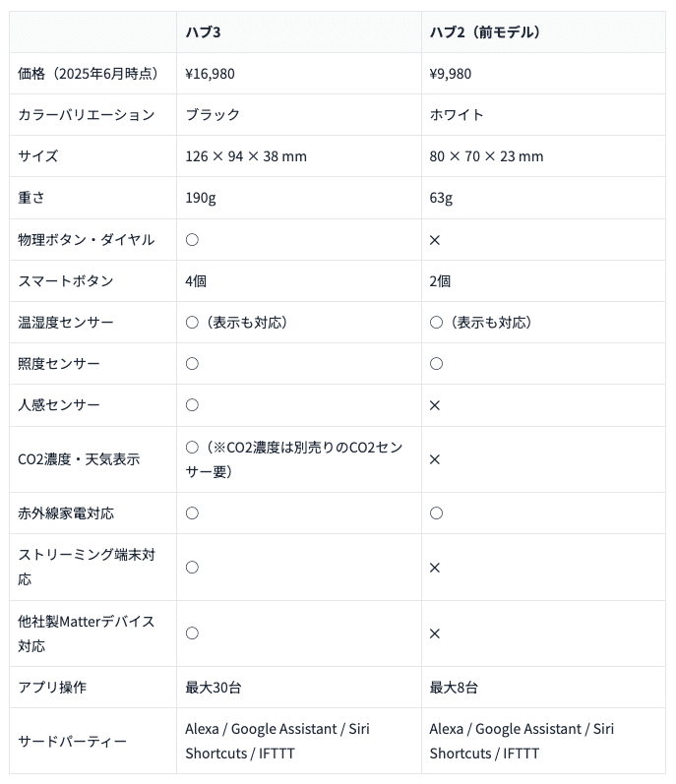Click the ホワイト color cell
The width and height of the screenshot is (676, 784).
pos(457,115)
